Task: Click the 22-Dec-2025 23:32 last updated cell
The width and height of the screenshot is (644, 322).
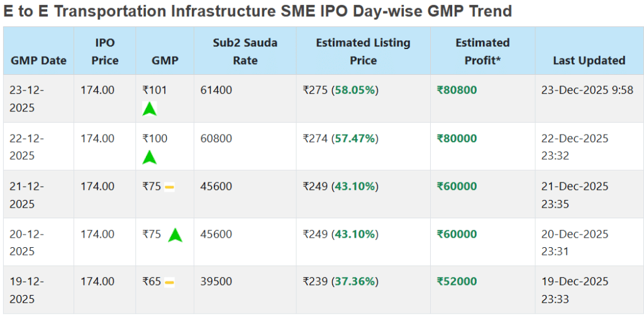Action: (574, 147)
